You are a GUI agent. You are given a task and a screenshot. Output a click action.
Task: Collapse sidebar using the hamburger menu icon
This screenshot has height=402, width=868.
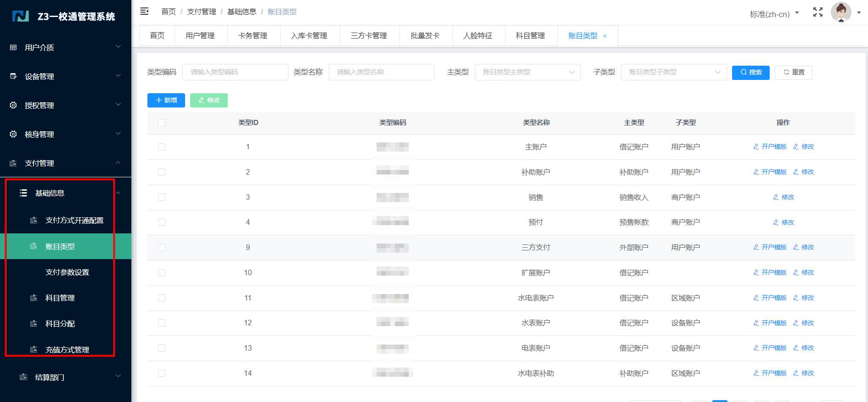point(144,11)
